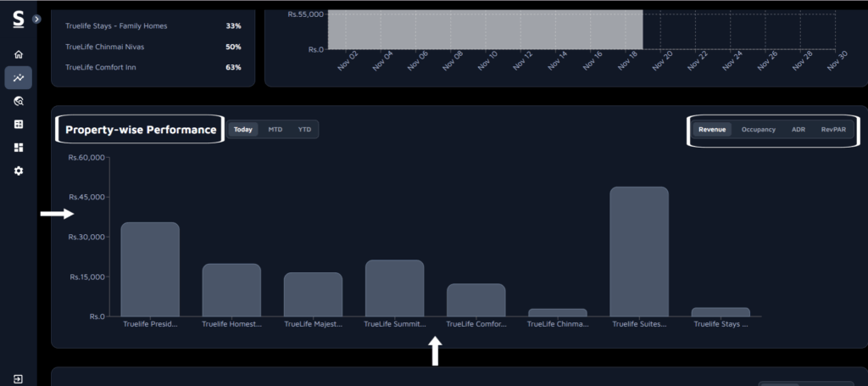
Task: Click the Truelife Suites revenue bar
Action: tap(639, 252)
